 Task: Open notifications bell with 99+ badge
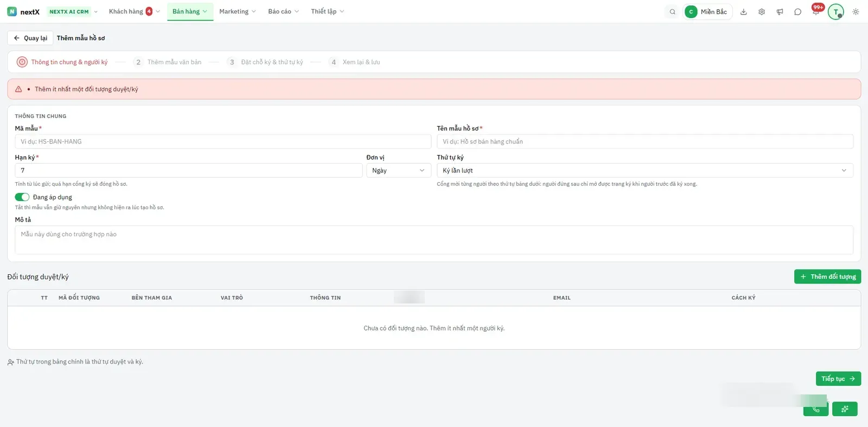(816, 11)
